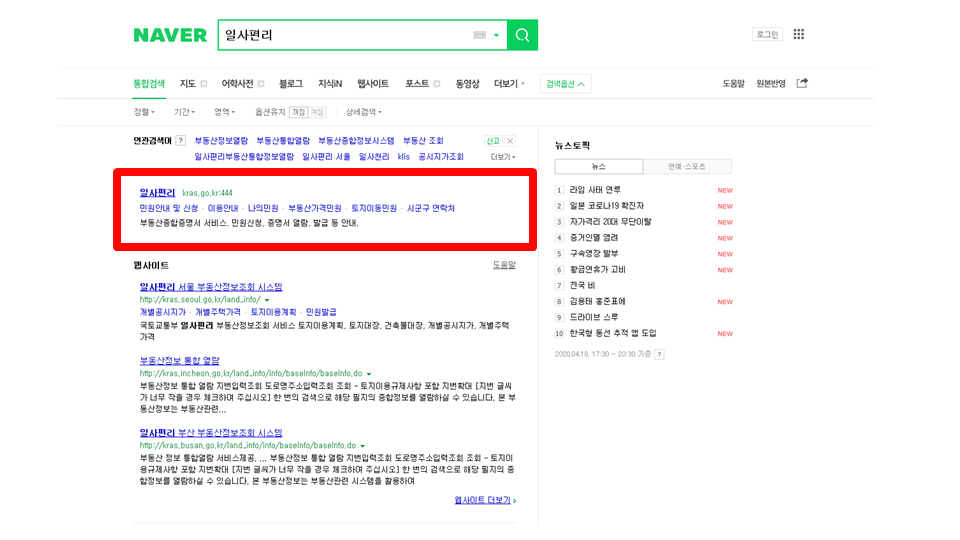The width and height of the screenshot is (960, 540).
Task: Open the 일사편리 kras.go.kr result title
Action: coord(157,192)
